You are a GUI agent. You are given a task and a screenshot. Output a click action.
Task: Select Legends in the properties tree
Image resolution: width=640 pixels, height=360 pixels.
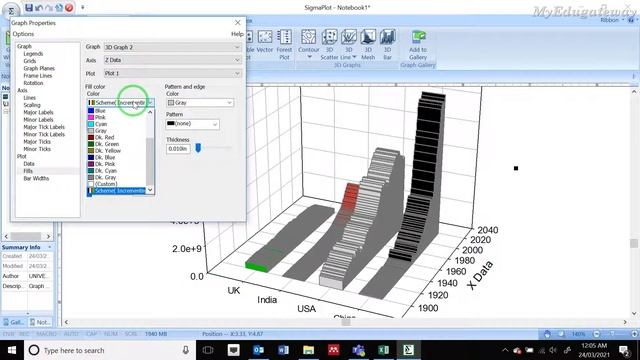(x=33, y=53)
